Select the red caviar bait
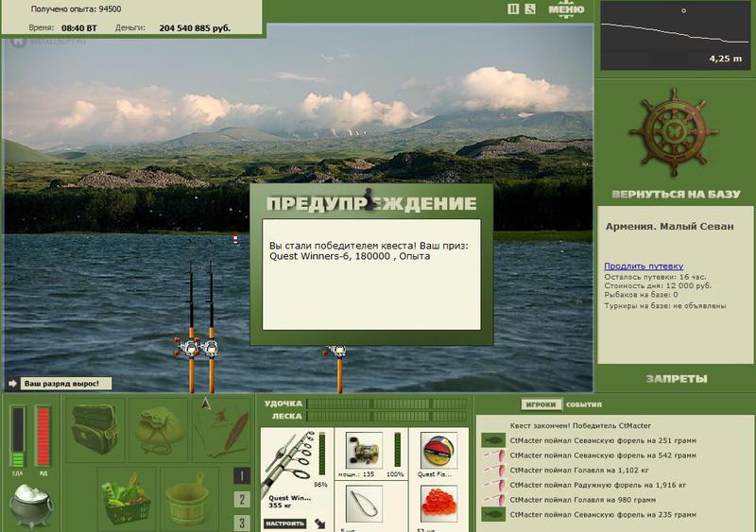 pos(438,505)
